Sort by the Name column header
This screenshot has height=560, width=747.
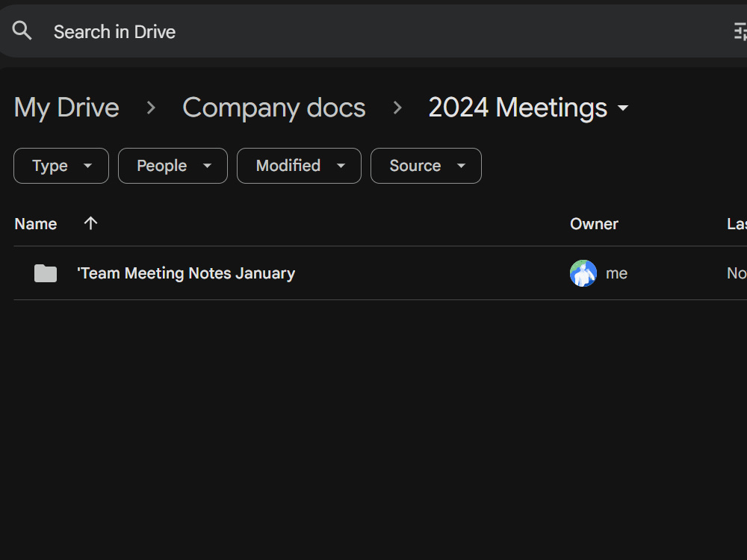pyautogui.click(x=36, y=224)
